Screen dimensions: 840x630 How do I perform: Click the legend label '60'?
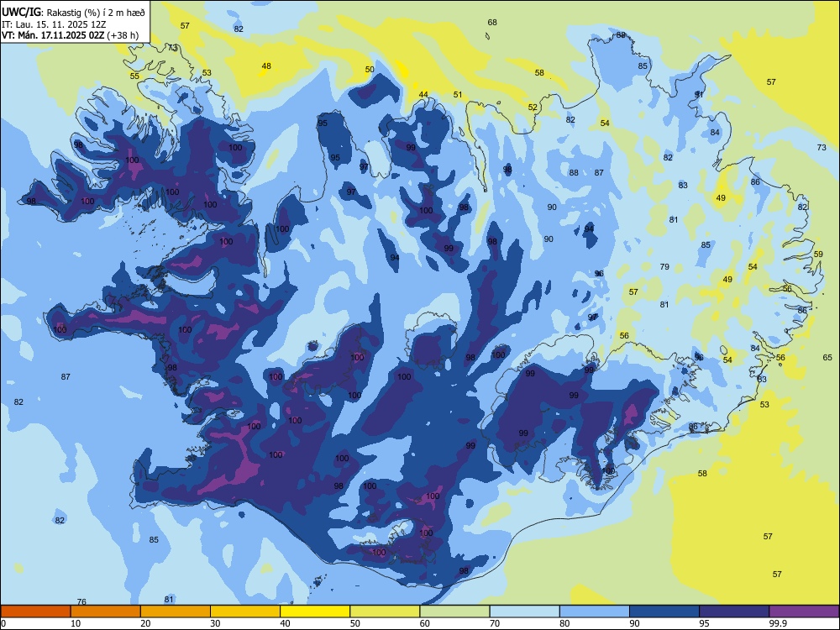(425, 623)
